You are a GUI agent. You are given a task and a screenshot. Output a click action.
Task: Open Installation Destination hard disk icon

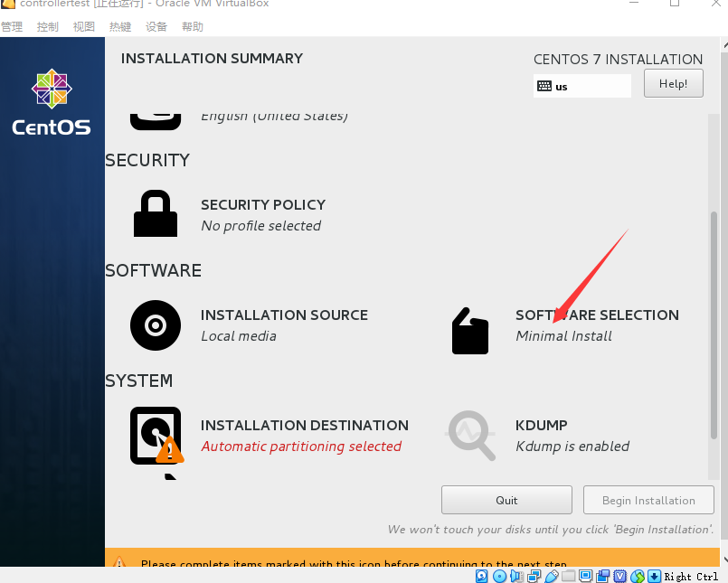click(156, 437)
